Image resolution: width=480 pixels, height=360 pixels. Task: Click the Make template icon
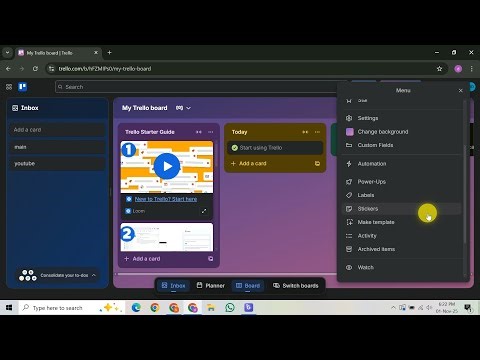pos(349,222)
